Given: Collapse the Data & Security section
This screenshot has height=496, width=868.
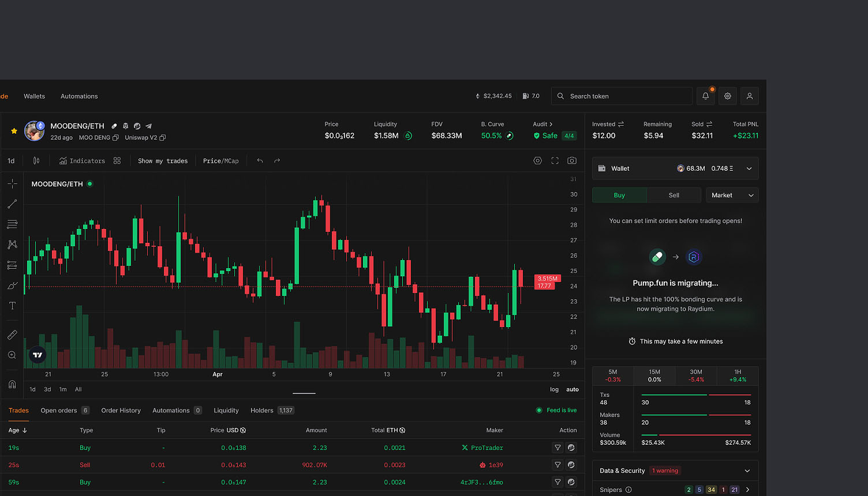Looking at the screenshot, I should click(x=747, y=470).
